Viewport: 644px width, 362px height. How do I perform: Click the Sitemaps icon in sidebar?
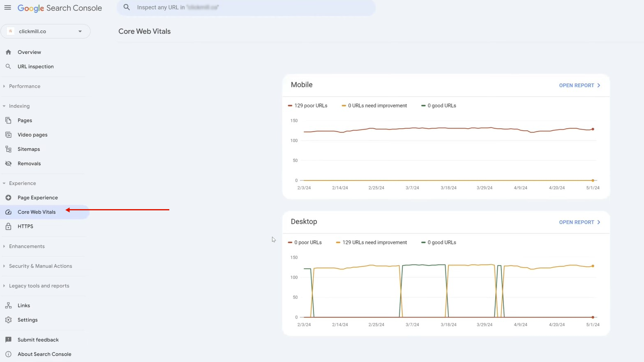click(8, 149)
